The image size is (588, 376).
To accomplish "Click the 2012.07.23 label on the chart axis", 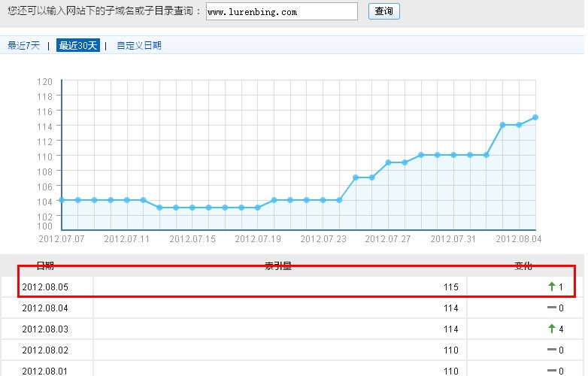I will tap(323, 239).
